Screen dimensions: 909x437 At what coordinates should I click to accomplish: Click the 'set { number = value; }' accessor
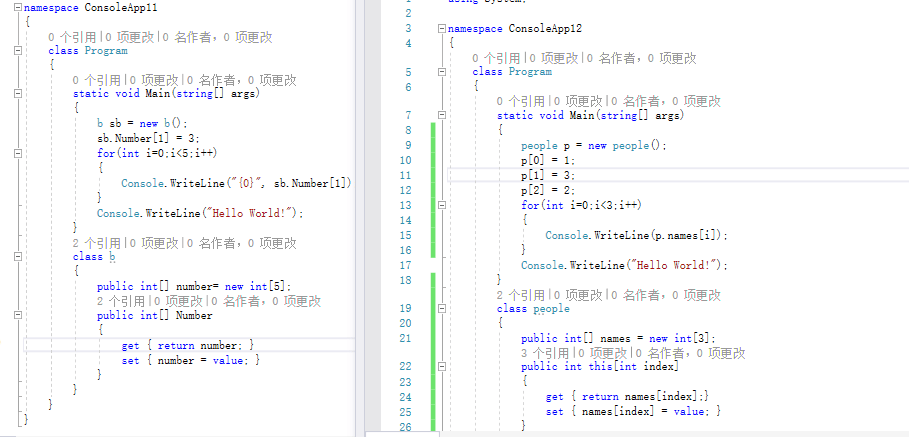pos(191,360)
